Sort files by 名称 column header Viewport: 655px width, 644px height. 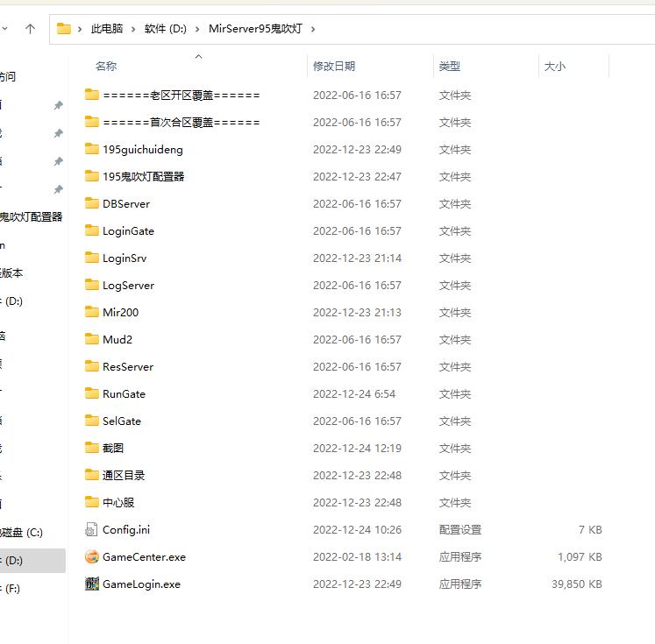point(106,67)
